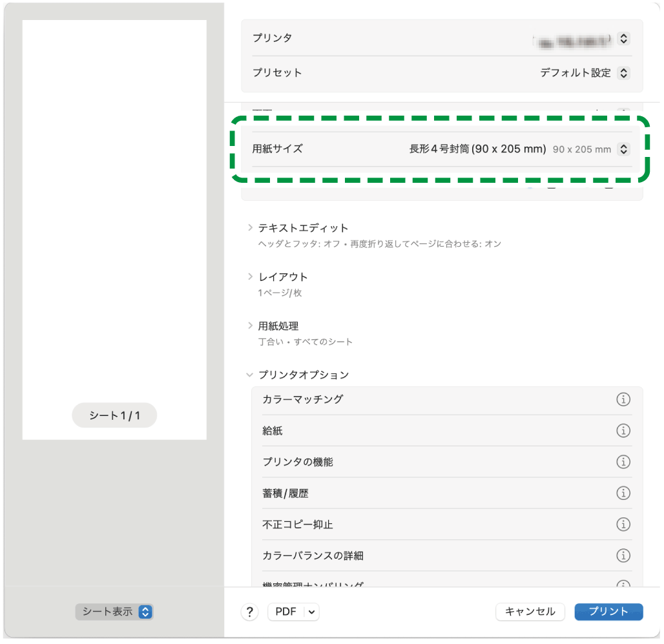Screen dimensions: 664x644
Task: Cancel printing with キャンセル
Action: coord(530,612)
